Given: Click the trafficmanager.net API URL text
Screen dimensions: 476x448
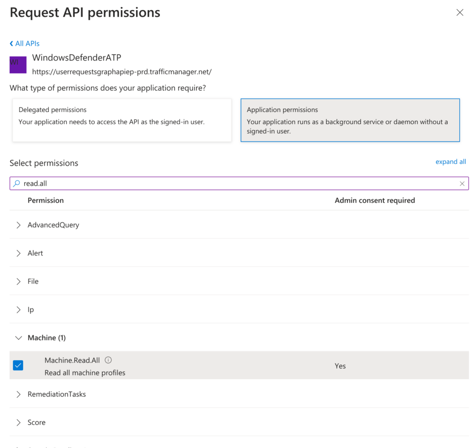Looking at the screenshot, I should pos(122,72).
